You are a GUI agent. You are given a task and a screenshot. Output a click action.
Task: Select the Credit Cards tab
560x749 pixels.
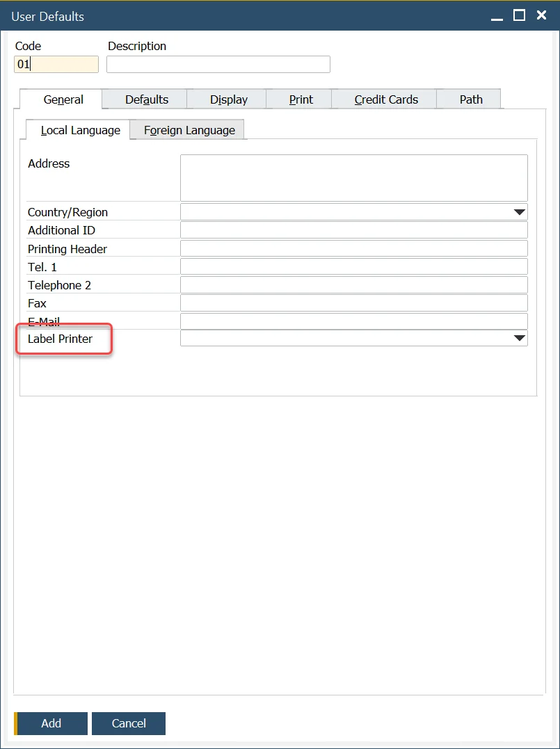[386, 99]
